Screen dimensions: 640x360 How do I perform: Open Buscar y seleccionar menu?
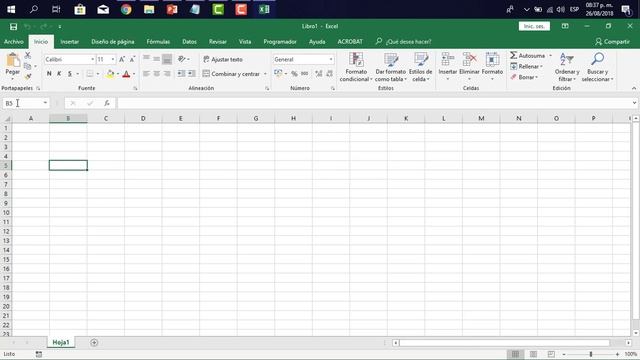[x=598, y=67]
